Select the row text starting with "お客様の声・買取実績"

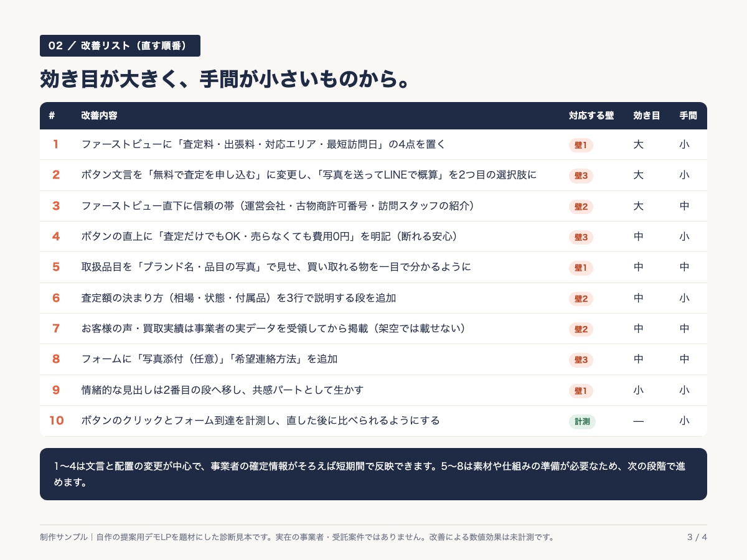[x=274, y=329]
